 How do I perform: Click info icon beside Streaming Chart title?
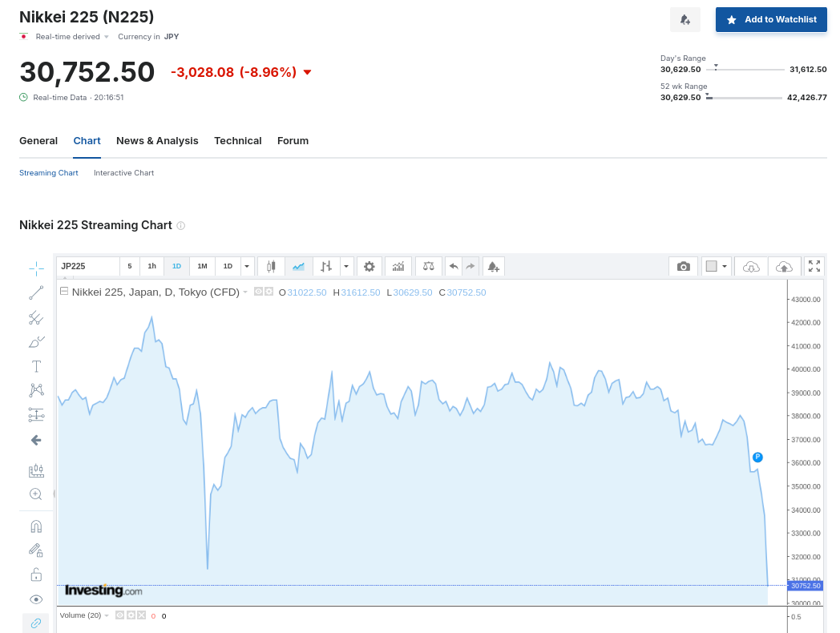tap(181, 225)
